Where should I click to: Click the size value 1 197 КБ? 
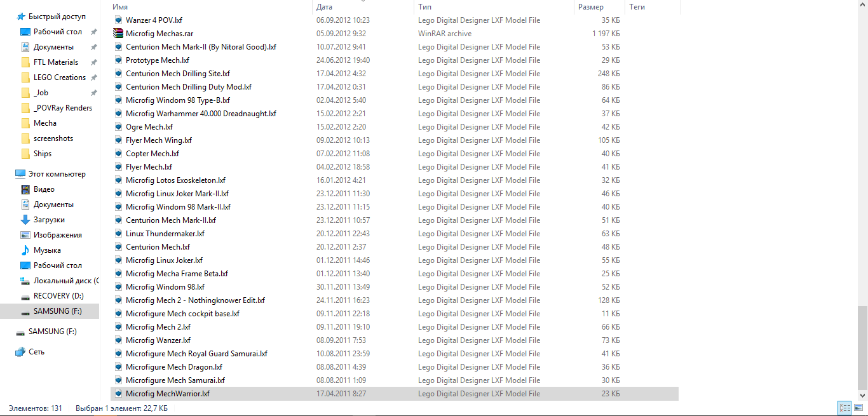coord(606,34)
